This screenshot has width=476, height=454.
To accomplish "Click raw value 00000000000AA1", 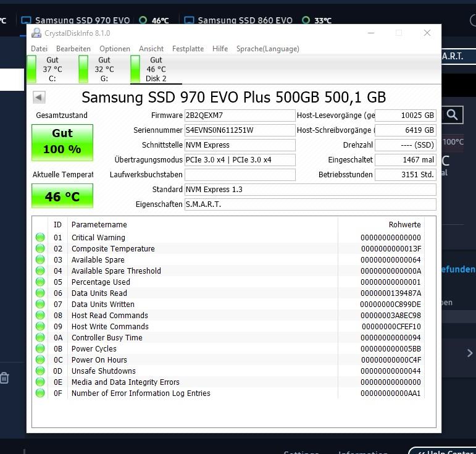I will pos(391,393).
